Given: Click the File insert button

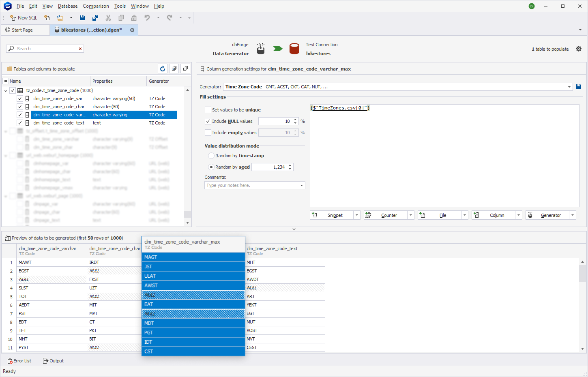Looking at the screenshot, I should [x=440, y=215].
